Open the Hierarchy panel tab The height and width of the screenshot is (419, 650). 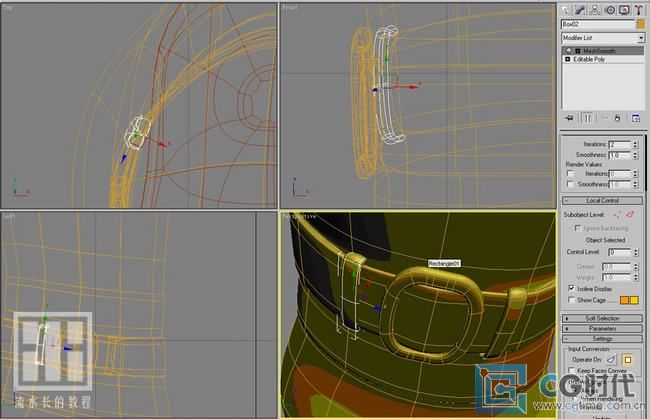(595, 8)
